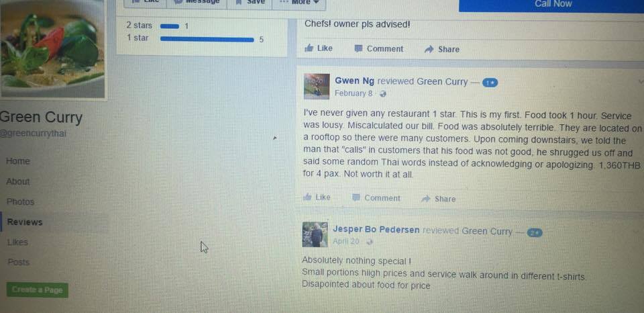
Task: Open the More dropdown menu
Action: (299, 3)
